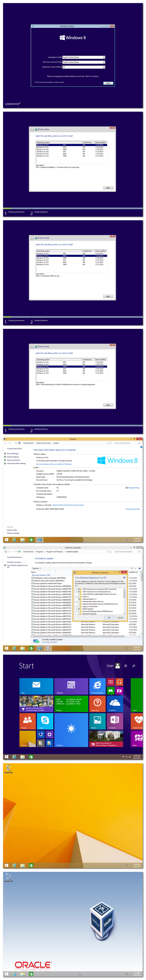The height and width of the screenshot is (980, 146).
Task: Open the Language to install dropdown
Action: coord(84,57)
